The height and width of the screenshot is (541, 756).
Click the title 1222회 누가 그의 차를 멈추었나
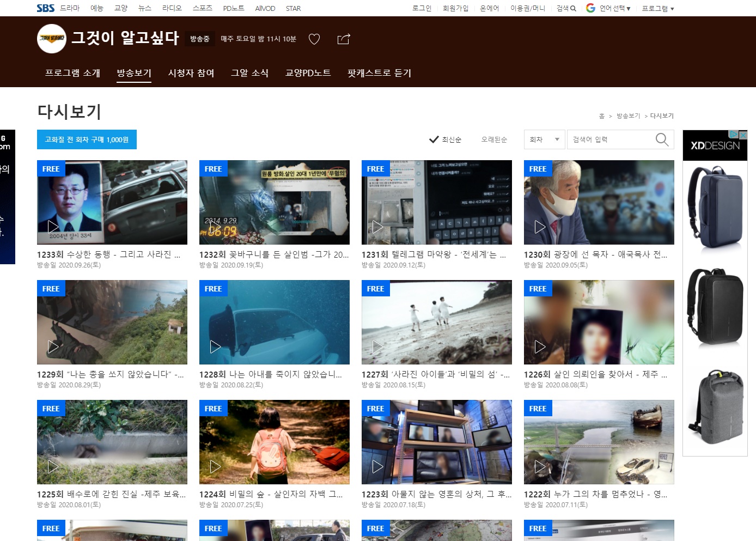tap(595, 494)
